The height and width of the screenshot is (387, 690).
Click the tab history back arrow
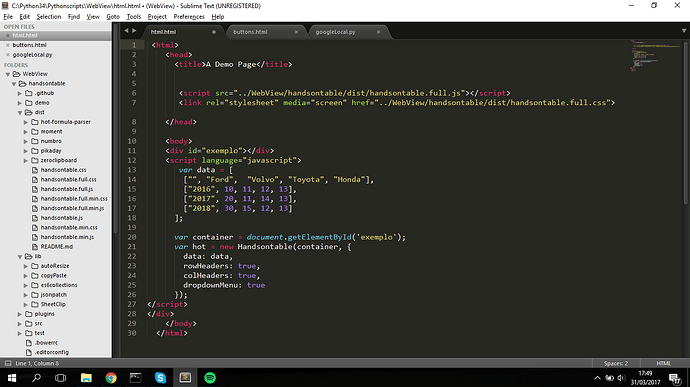pyautogui.click(x=126, y=31)
